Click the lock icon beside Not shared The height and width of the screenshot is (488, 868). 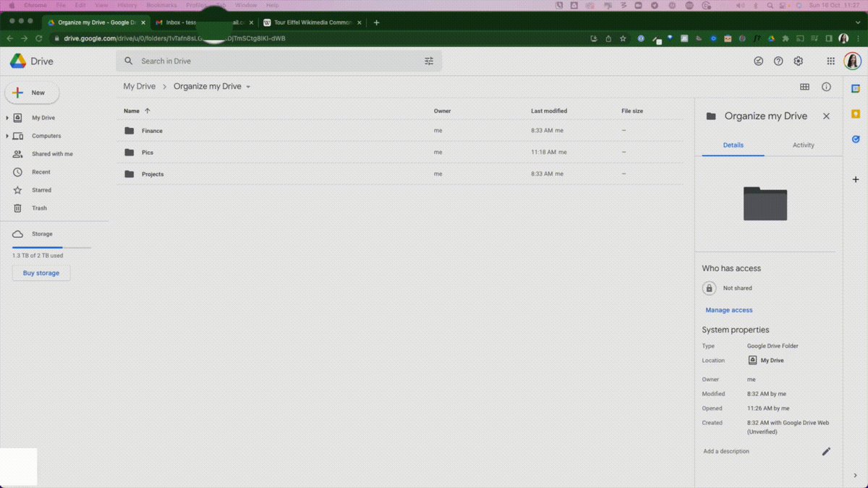(710, 288)
